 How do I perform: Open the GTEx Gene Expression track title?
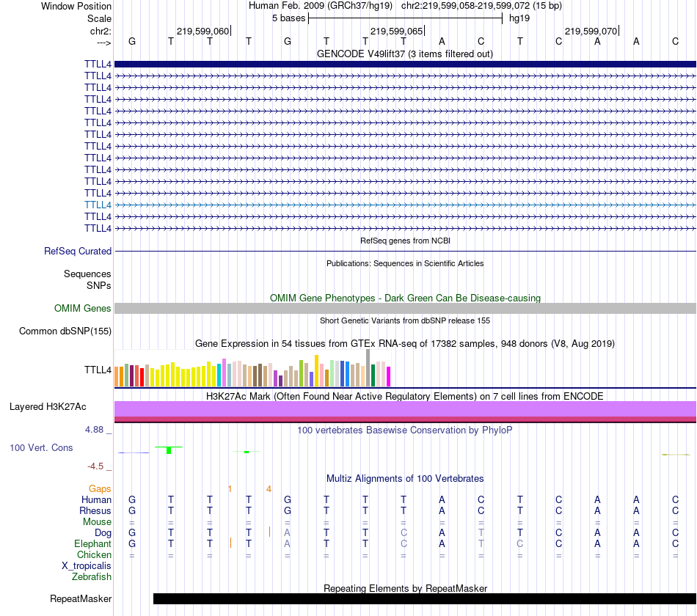click(x=405, y=343)
